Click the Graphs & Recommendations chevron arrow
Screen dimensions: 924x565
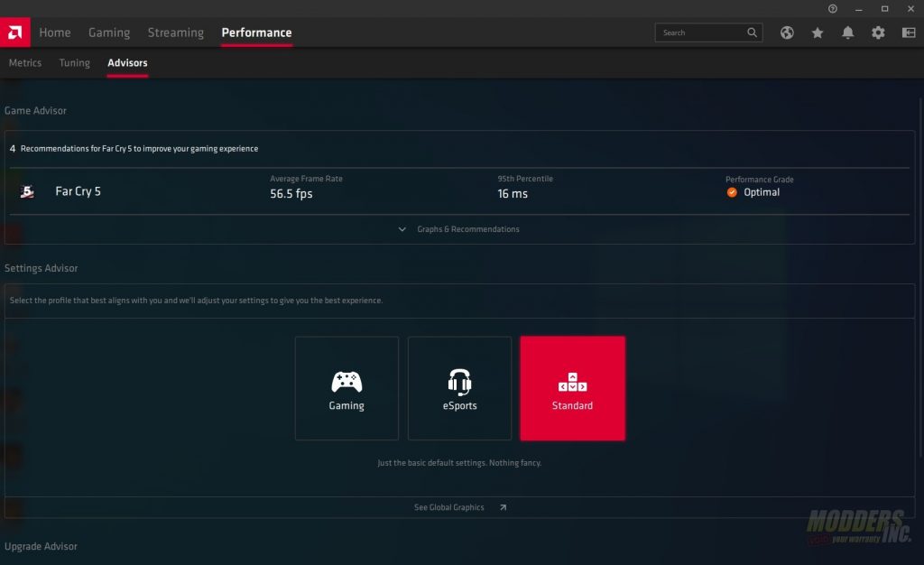402,229
